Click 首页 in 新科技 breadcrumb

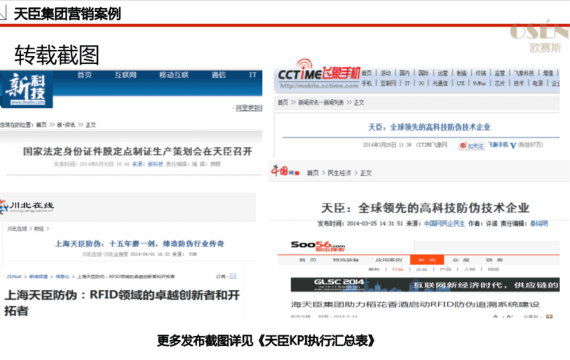point(41,125)
